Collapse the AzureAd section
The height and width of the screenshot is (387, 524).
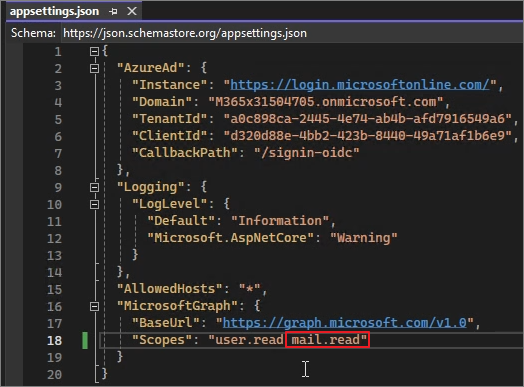[x=95, y=68]
